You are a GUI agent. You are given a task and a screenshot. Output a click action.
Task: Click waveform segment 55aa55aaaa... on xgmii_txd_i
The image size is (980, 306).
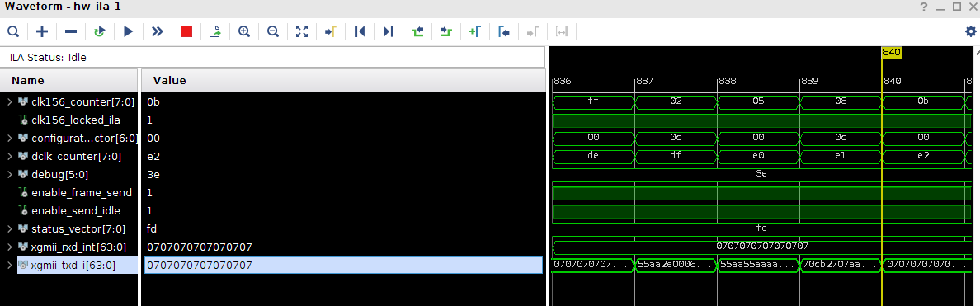coord(759,265)
